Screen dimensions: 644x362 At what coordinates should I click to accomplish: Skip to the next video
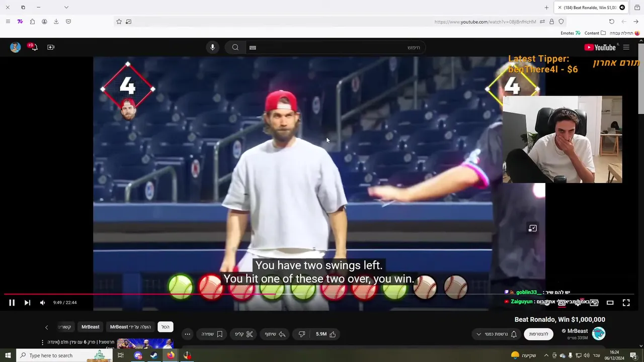pos(27,303)
